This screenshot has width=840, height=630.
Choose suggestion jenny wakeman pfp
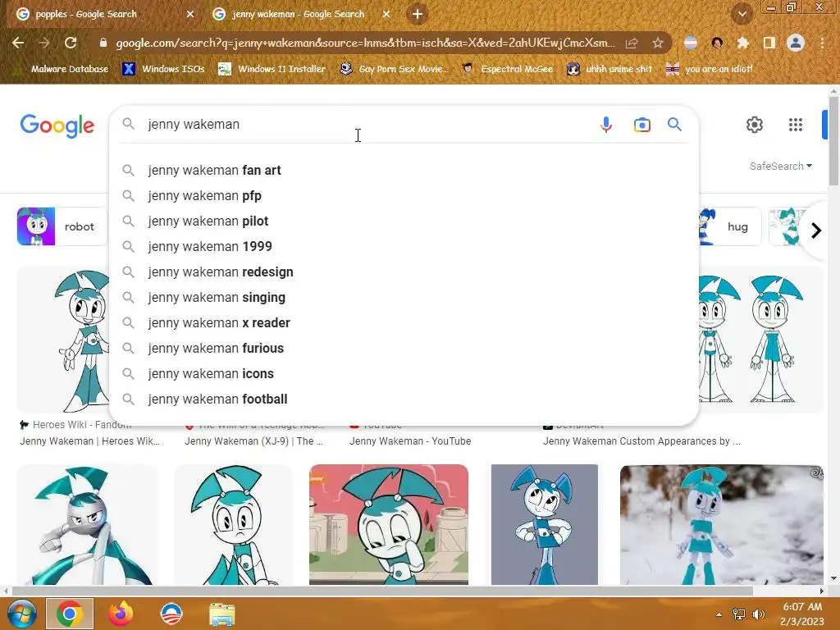click(x=404, y=195)
